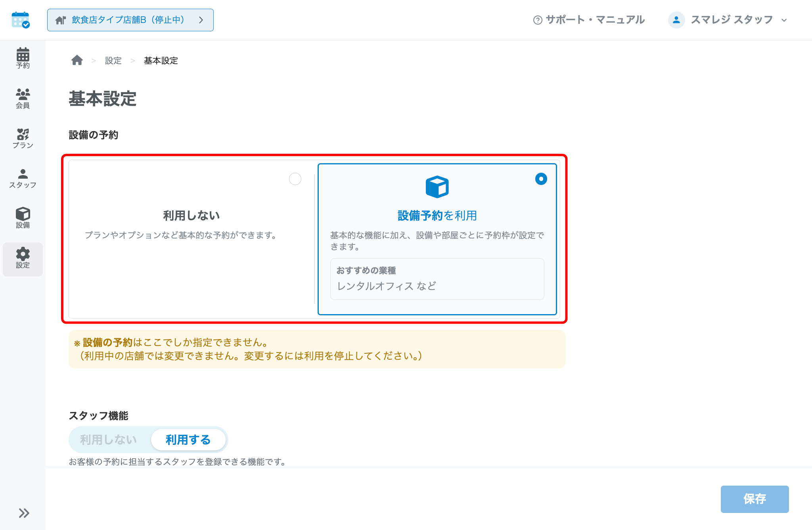
Task: Select the 設備予約を利用 radio button
Action: 541,179
